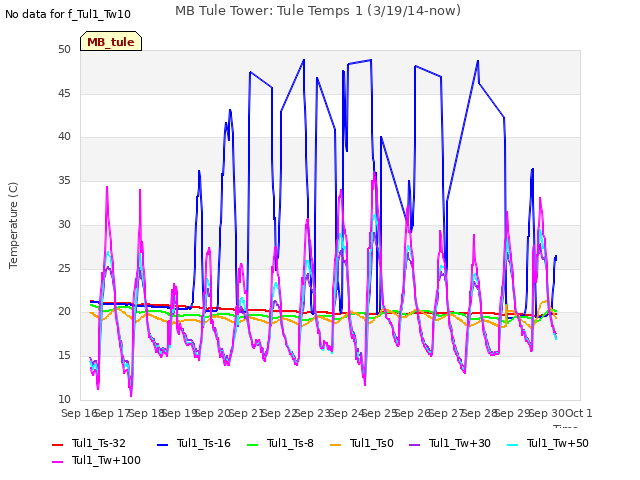Click the Sep 25 x-axis tick label
This screenshot has width=640, height=480.
pyautogui.click(x=380, y=413)
